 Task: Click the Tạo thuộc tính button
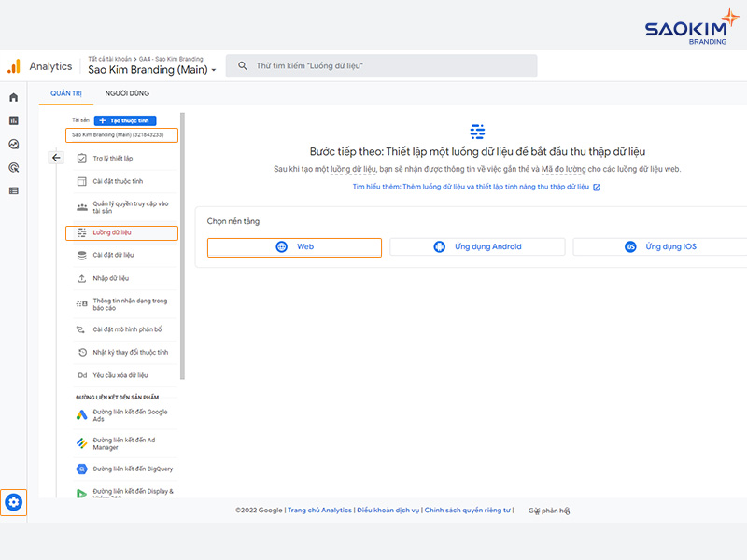pos(125,119)
